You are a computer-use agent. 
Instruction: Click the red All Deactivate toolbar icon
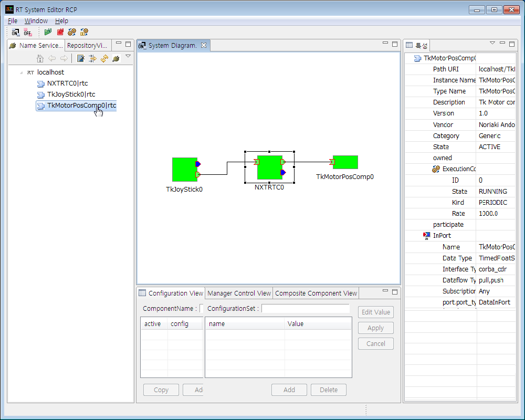(x=60, y=32)
